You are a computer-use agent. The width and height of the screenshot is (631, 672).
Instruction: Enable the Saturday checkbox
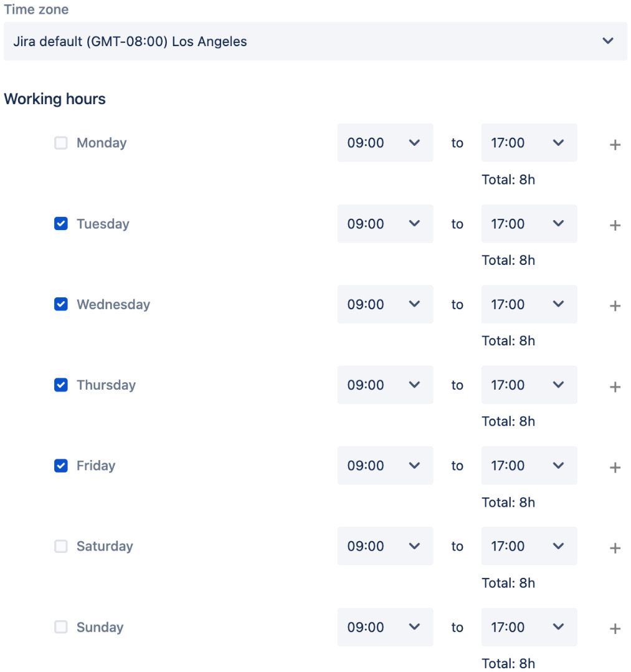[x=60, y=546]
